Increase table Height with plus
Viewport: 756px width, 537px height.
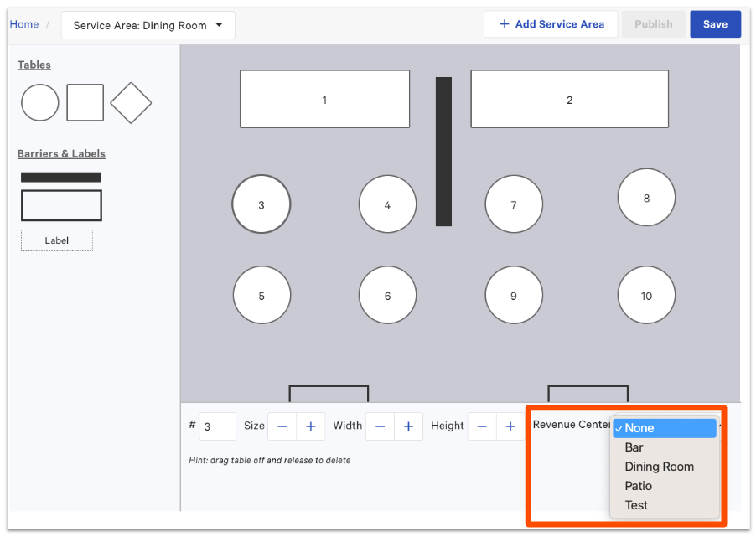[510, 426]
